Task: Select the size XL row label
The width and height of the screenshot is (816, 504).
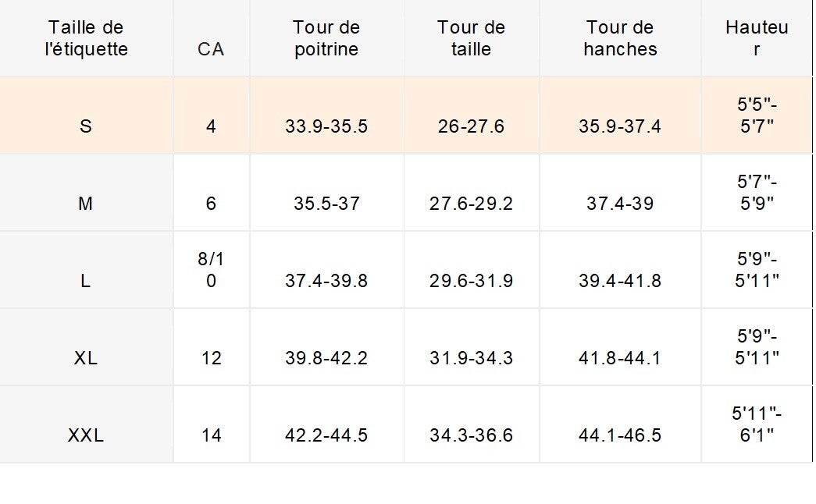Action: point(86,358)
